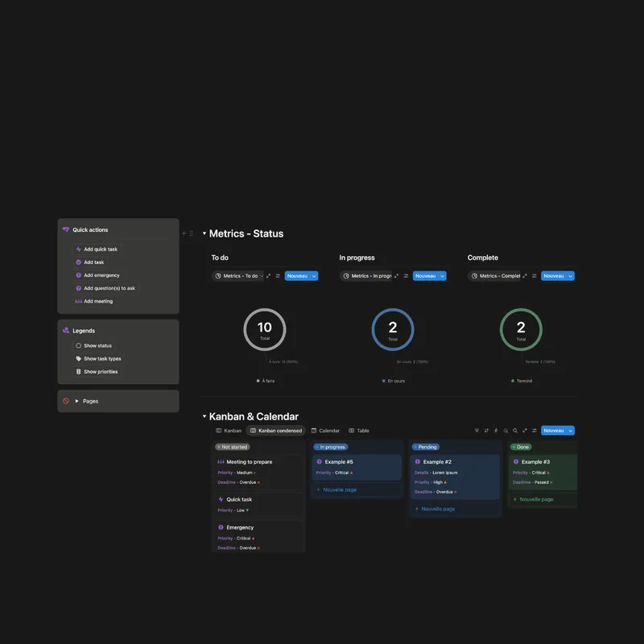Screen dimensions: 644x644
Task: Click Show priorities in Legends
Action: coord(101,372)
